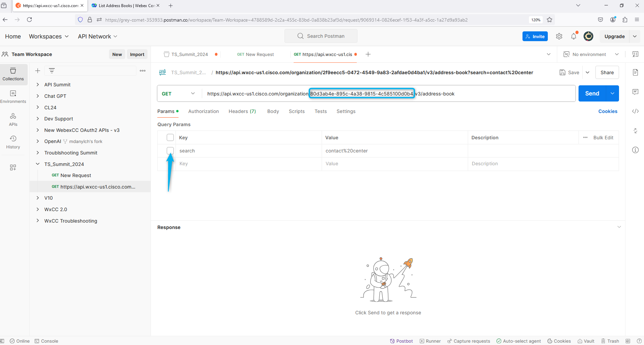
Task: Open the Upgrade dropdown arrow
Action: point(635,36)
